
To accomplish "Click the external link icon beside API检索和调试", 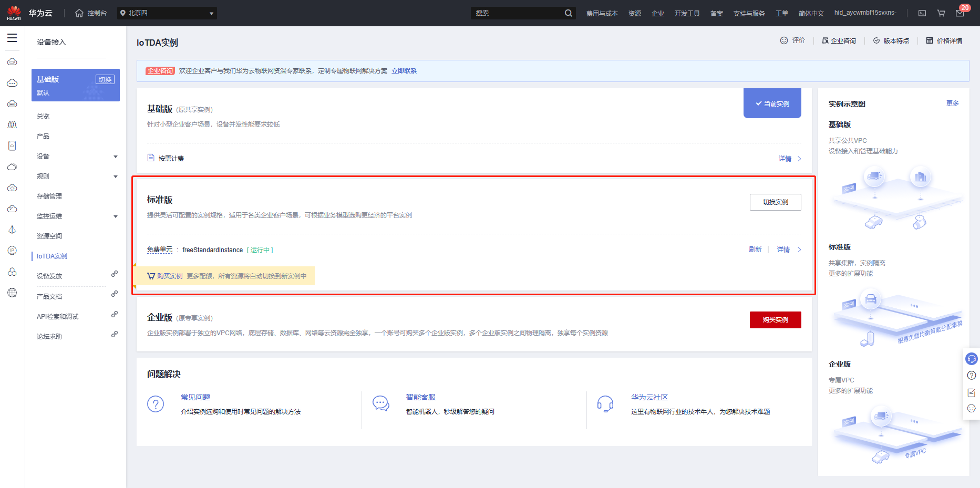I will [115, 314].
